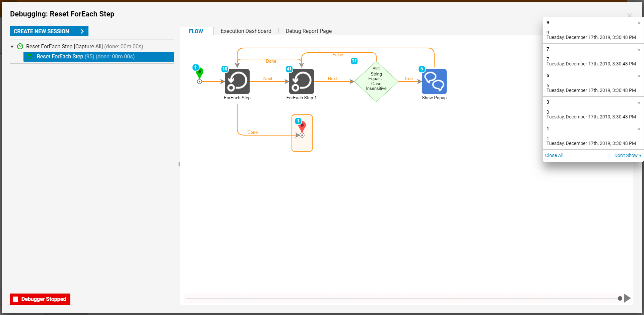
Task: Click the timeline slider track
Action: pos(402,298)
